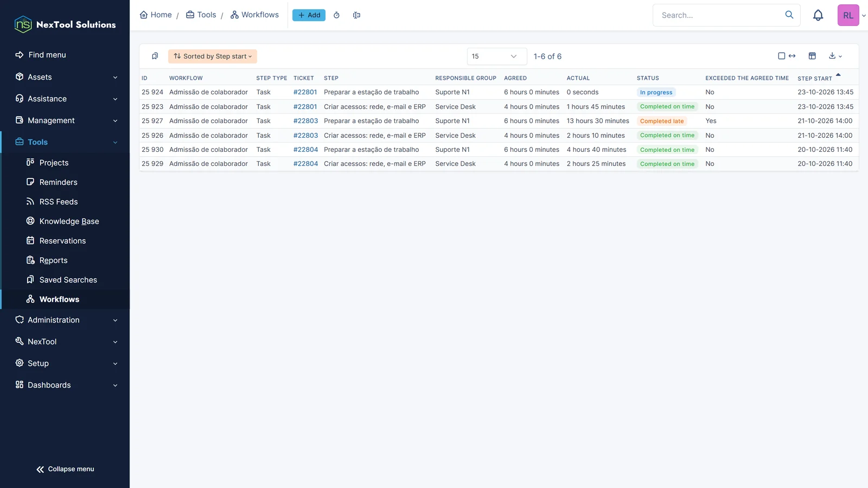Open the 15 rows-per-page dropdown
The image size is (868, 488).
tap(497, 56)
